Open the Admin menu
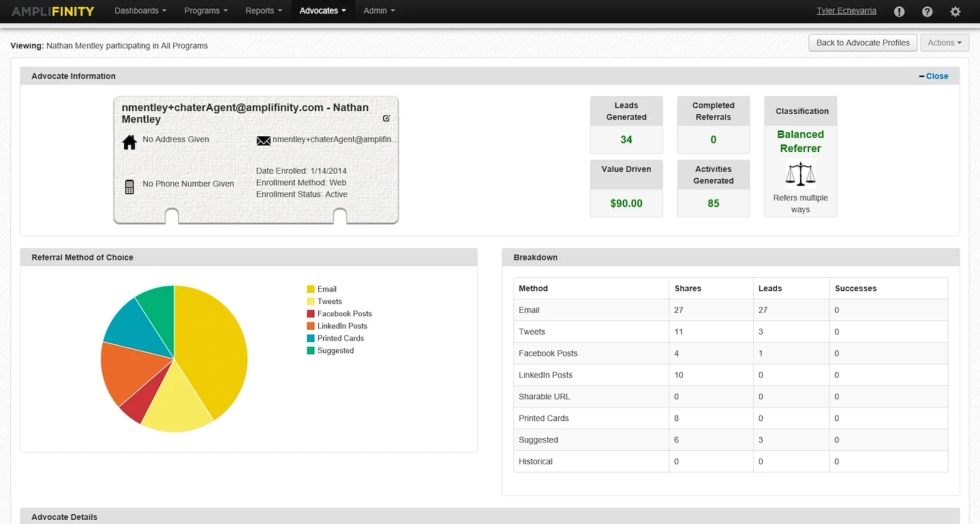 378,11
